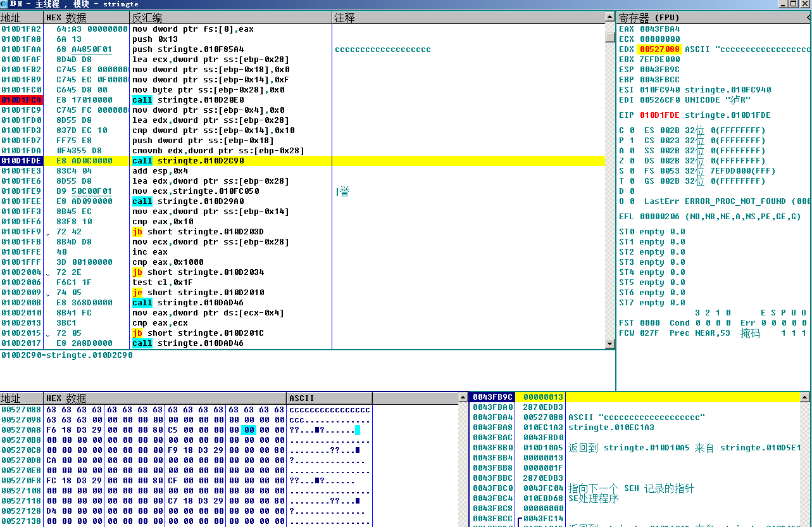Click the 地址 header in the dump pane

click(22, 398)
